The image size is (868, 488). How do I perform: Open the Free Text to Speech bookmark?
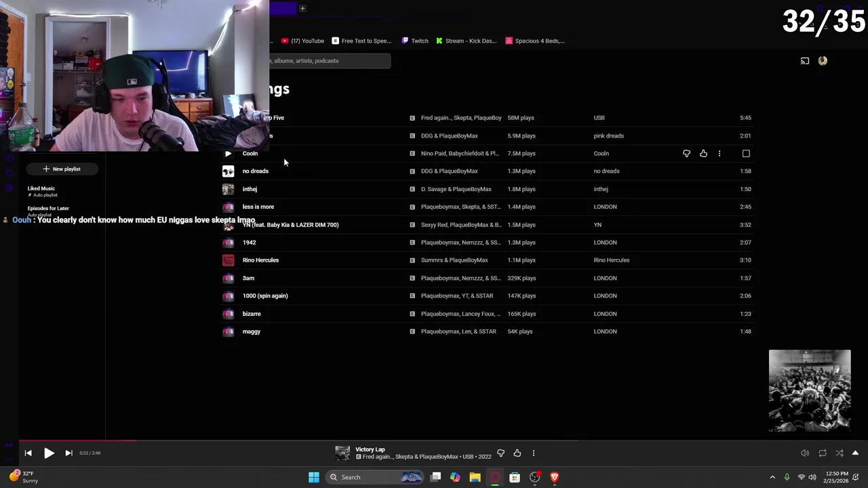pos(361,41)
